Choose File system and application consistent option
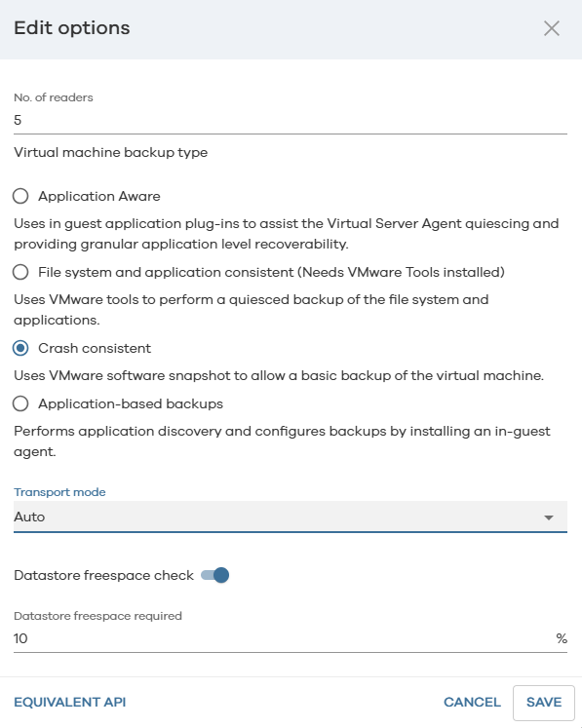 pyautogui.click(x=20, y=272)
